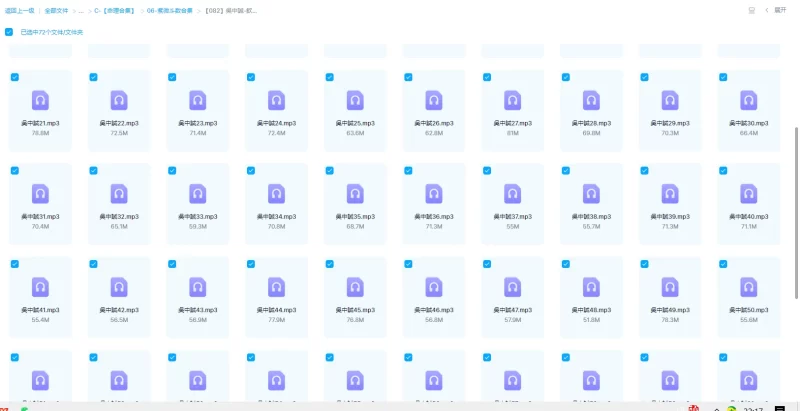Expand the details panel with 展开

(780, 10)
